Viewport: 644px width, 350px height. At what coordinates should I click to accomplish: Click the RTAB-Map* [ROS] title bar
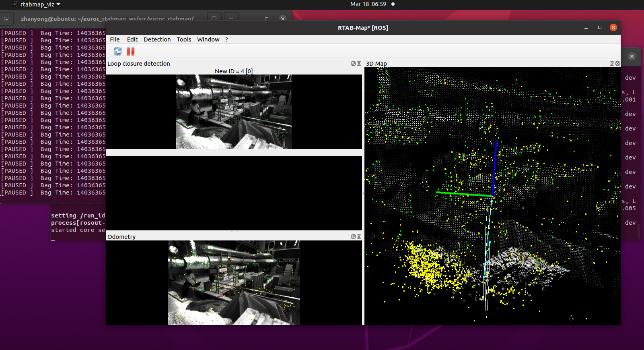[363, 28]
